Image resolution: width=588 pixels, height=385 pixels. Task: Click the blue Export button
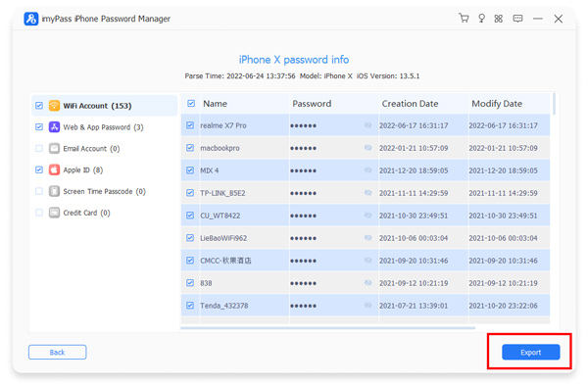pyautogui.click(x=530, y=352)
